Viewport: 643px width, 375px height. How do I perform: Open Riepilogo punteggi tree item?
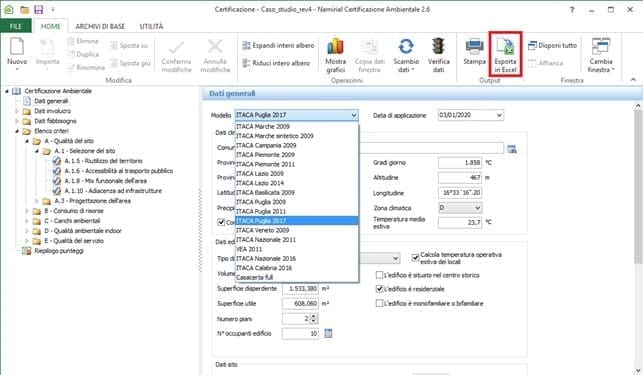(x=59, y=251)
